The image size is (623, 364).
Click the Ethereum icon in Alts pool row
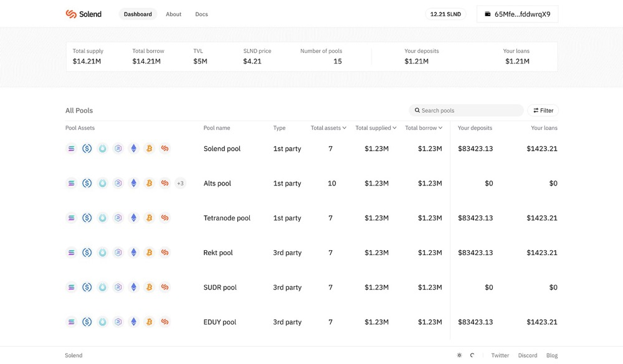pyautogui.click(x=134, y=183)
